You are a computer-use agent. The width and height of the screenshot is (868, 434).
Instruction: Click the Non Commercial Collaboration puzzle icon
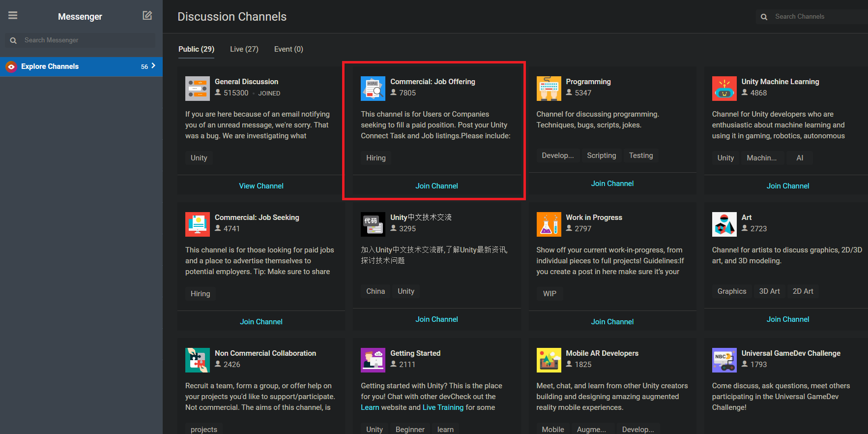point(198,360)
